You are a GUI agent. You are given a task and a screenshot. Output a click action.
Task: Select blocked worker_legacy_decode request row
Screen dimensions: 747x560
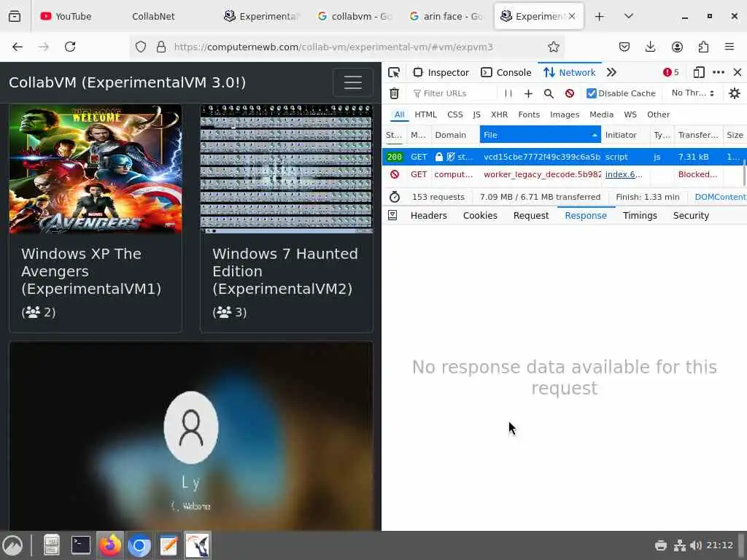[x=564, y=174]
